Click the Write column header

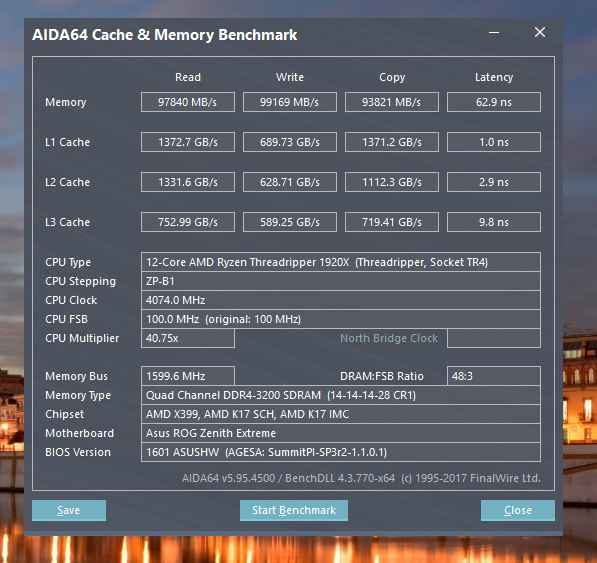pyautogui.click(x=290, y=77)
